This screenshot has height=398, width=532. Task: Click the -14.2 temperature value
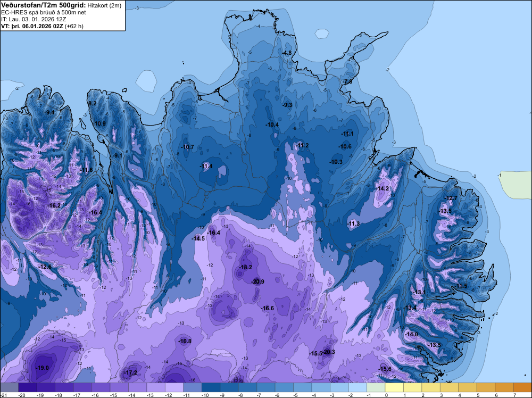pyautogui.click(x=383, y=188)
